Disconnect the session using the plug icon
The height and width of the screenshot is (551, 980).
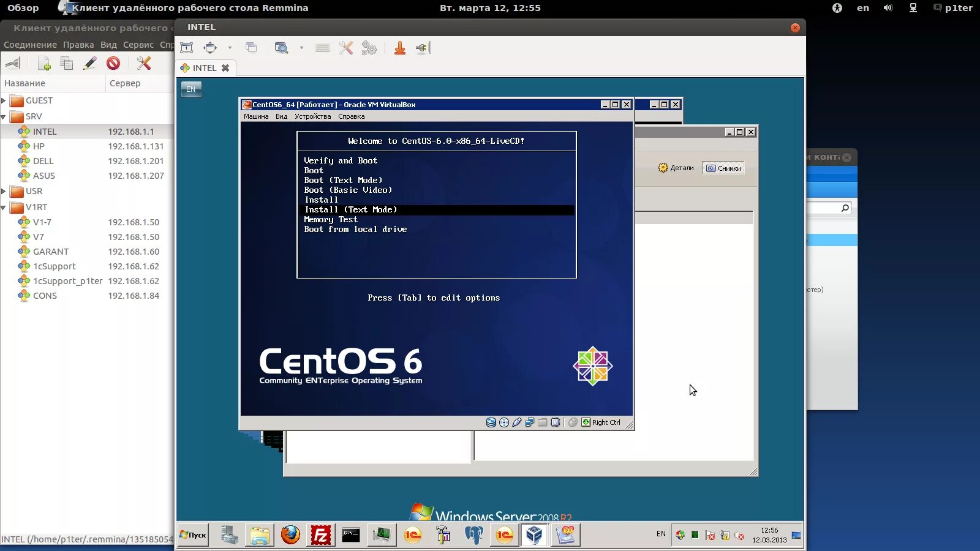[423, 48]
